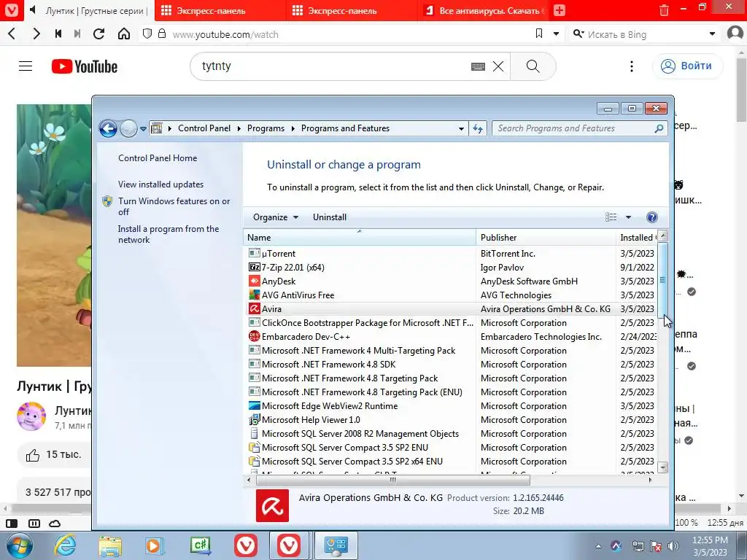
Task: Open Windows Explorer from the taskbar
Action: [x=110, y=545]
